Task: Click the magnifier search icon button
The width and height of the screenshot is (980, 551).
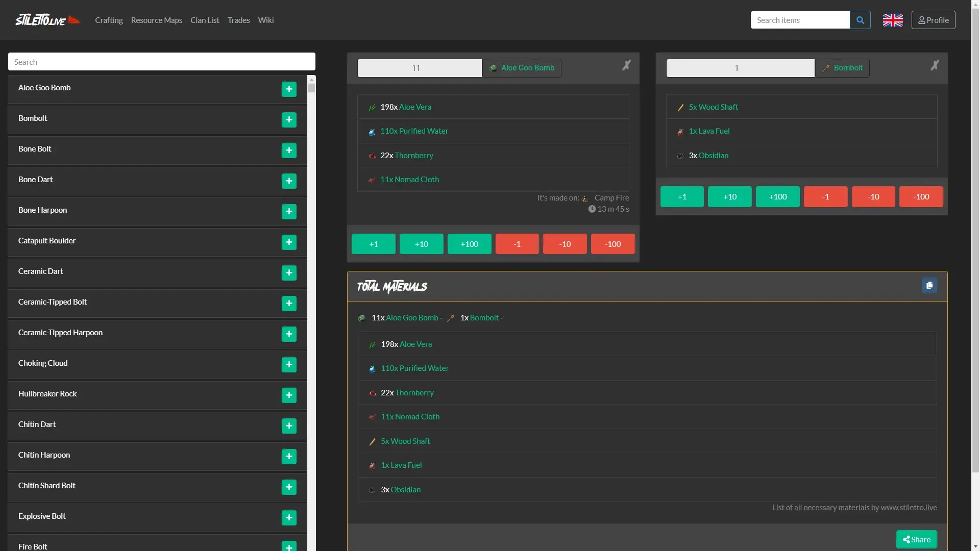Action: [860, 20]
